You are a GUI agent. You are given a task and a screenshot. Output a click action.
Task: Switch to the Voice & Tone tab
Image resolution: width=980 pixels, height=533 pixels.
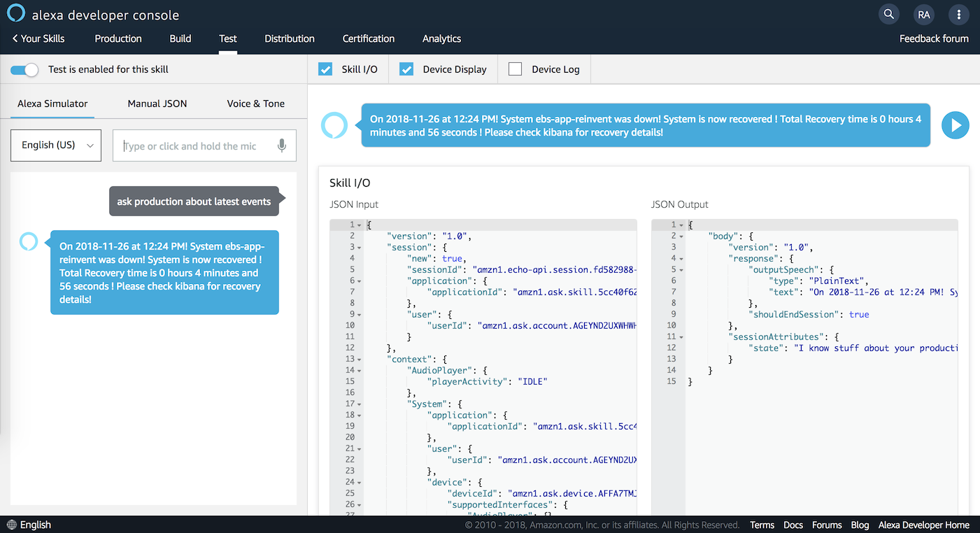[256, 104]
